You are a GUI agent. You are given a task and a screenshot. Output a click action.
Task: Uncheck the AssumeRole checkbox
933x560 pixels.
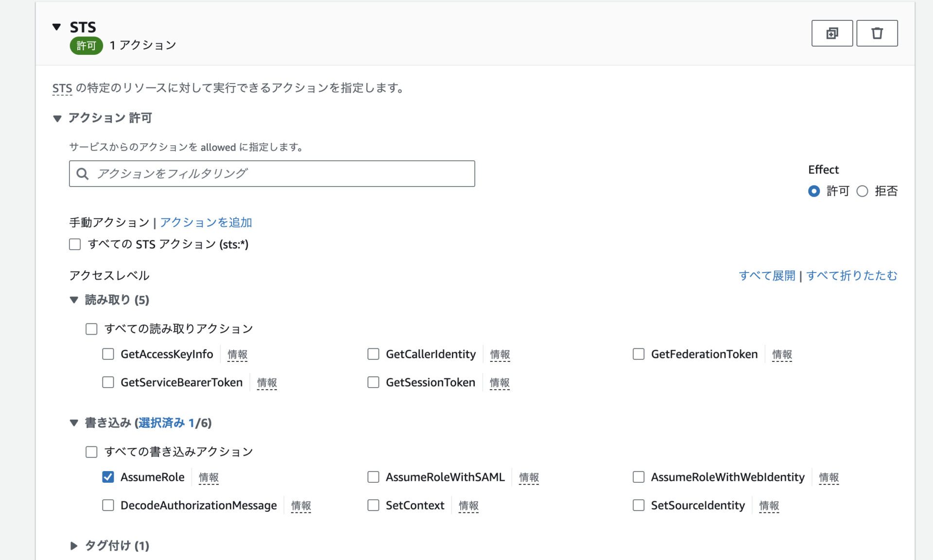tap(108, 477)
